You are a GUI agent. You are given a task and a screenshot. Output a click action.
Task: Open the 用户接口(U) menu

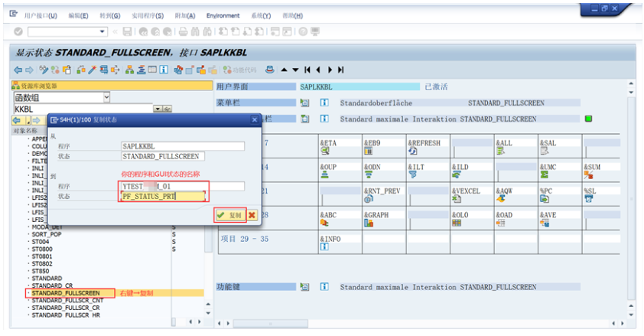[41, 15]
